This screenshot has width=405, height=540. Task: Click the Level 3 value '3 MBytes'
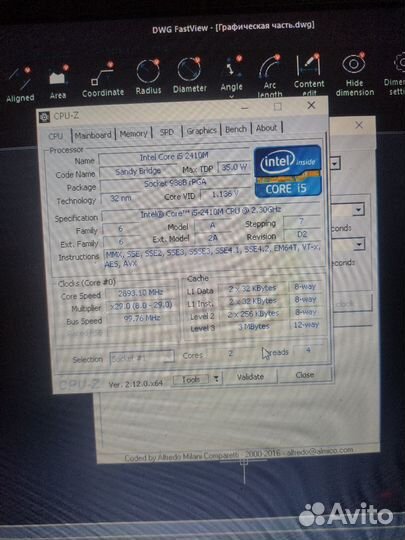click(254, 326)
